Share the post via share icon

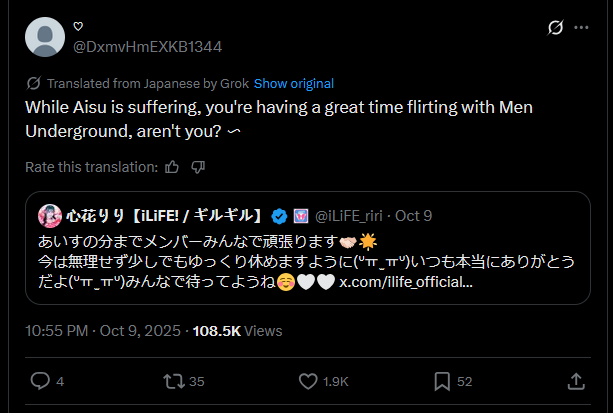pos(576,381)
